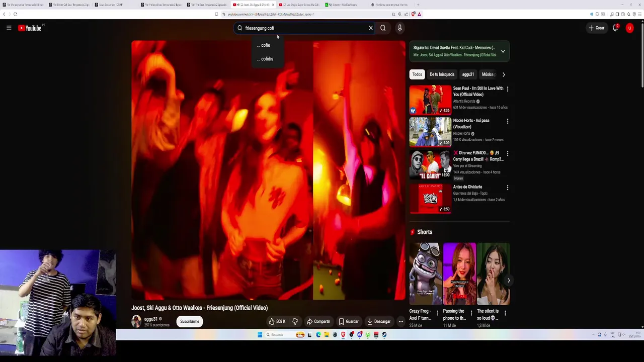The height and width of the screenshot is (362, 644).
Task: Open File Explorer from the taskbar
Action: pos(327,335)
